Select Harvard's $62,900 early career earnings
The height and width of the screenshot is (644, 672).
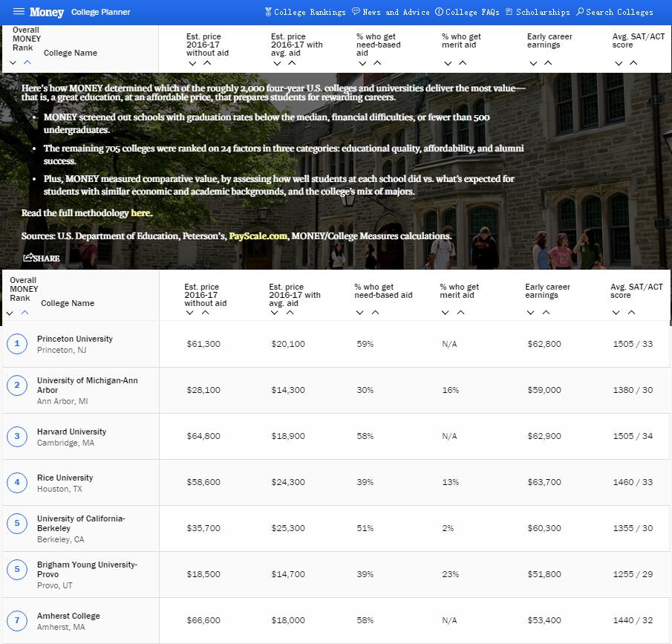[544, 436]
